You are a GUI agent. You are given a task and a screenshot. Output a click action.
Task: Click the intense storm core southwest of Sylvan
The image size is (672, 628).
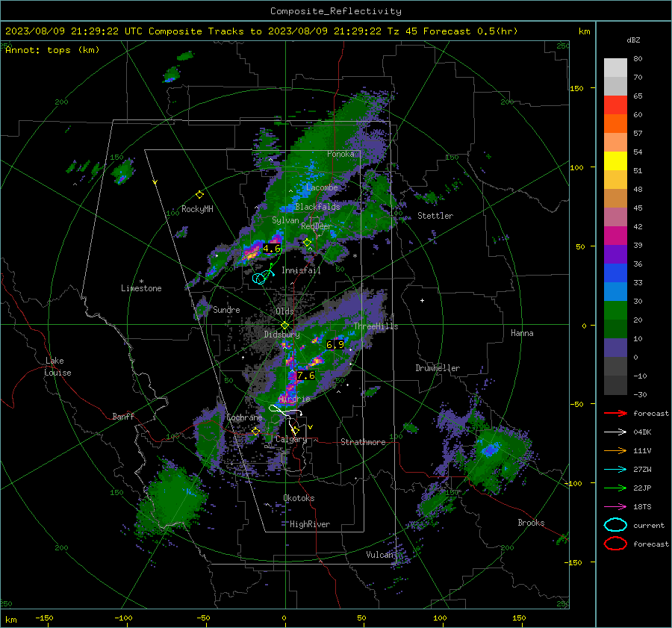(251, 252)
